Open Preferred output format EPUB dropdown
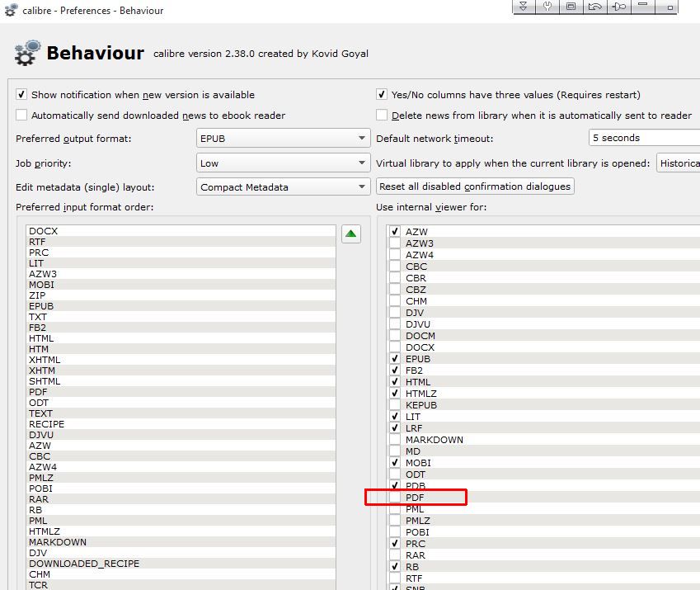700x590 pixels. click(x=283, y=138)
